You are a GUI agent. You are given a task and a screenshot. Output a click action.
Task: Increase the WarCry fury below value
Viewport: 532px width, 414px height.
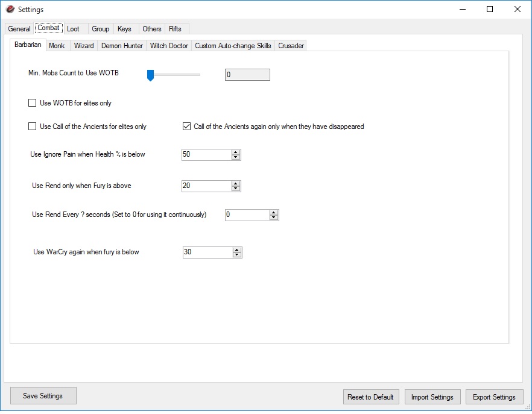pos(237,250)
